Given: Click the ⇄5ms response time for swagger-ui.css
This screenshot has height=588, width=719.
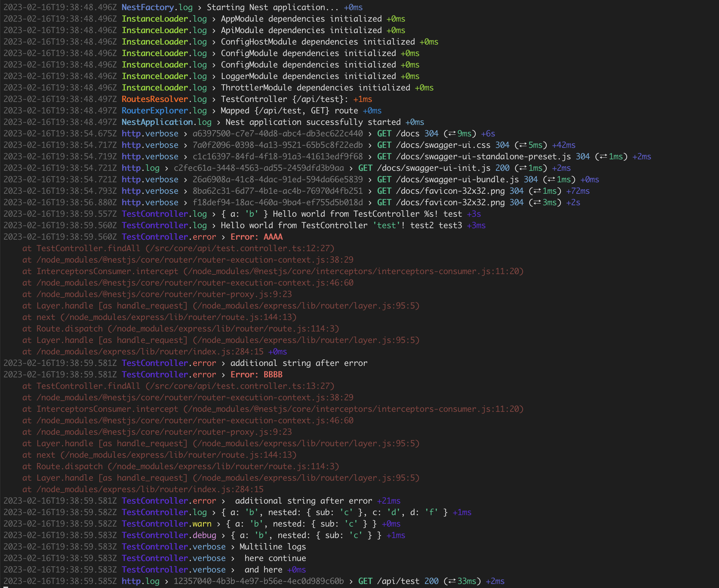Looking at the screenshot, I should [x=530, y=145].
